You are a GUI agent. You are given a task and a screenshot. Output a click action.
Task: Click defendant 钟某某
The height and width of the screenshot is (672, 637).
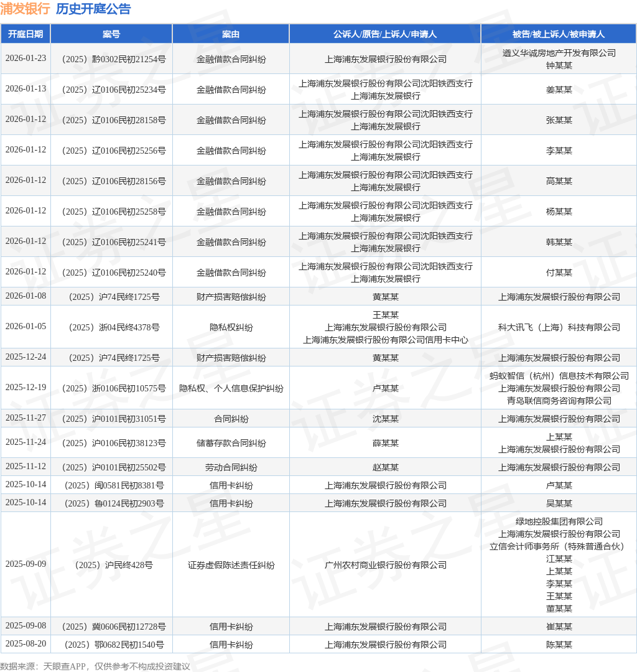pos(559,65)
